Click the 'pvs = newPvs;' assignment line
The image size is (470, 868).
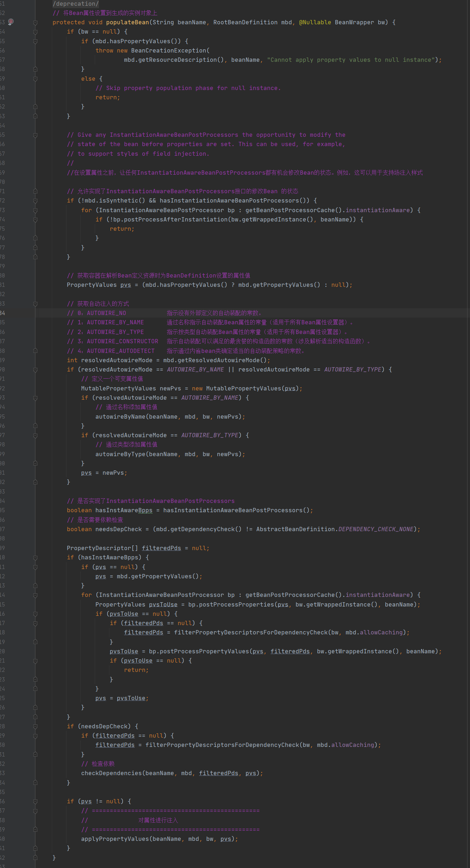click(104, 473)
